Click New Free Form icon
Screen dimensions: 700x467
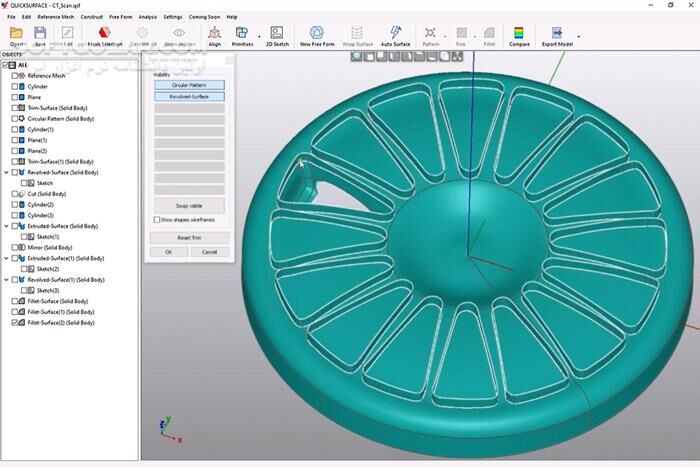316,35
